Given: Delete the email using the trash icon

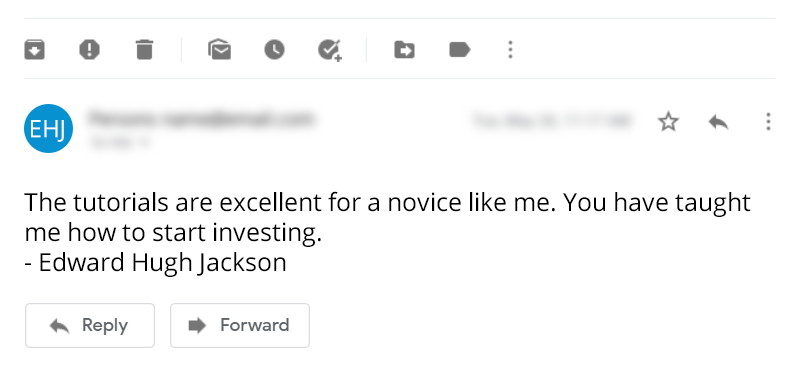Looking at the screenshot, I should (144, 49).
